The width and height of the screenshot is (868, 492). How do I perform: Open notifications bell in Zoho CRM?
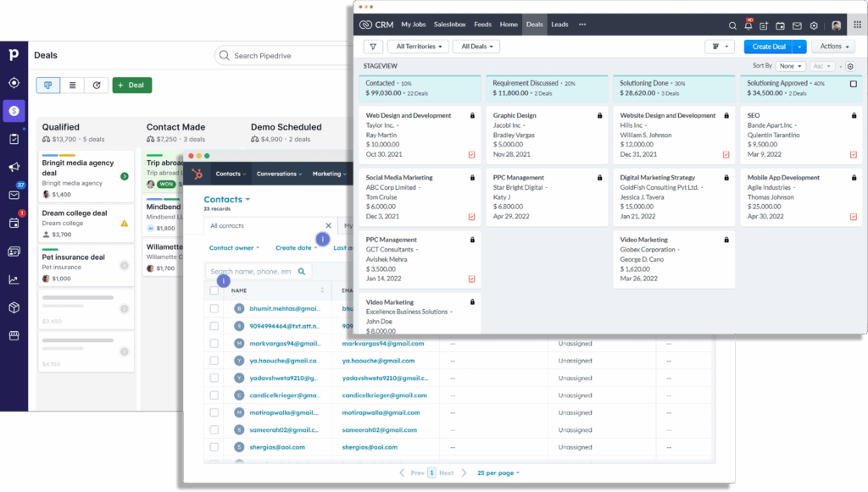coord(748,25)
